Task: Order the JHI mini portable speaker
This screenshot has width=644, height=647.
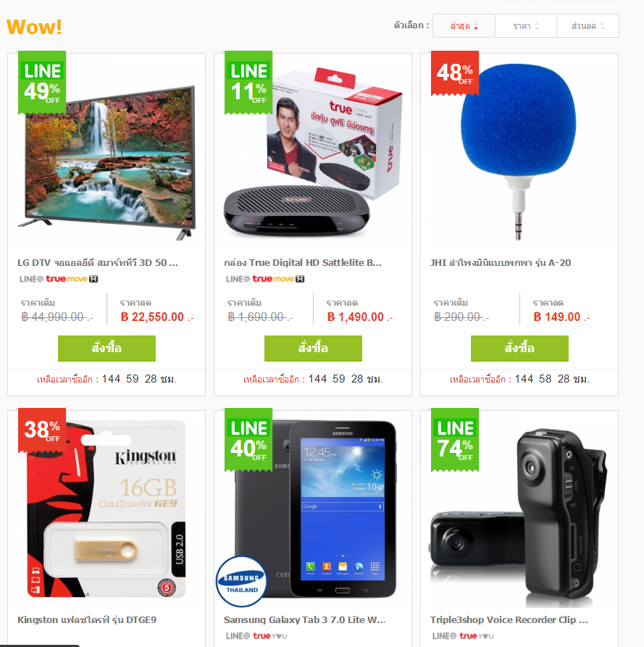Action: click(519, 348)
